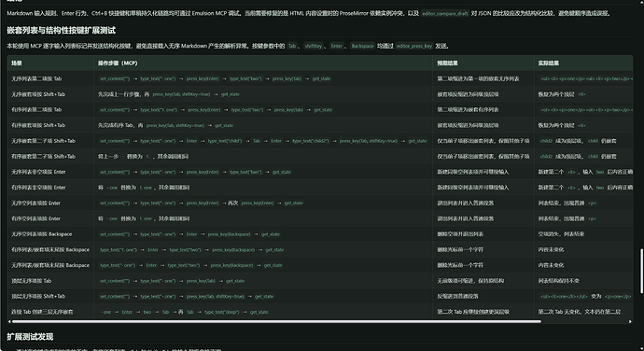Click the Backspace code chip in the intro
644x351 pixels.
click(x=362, y=46)
